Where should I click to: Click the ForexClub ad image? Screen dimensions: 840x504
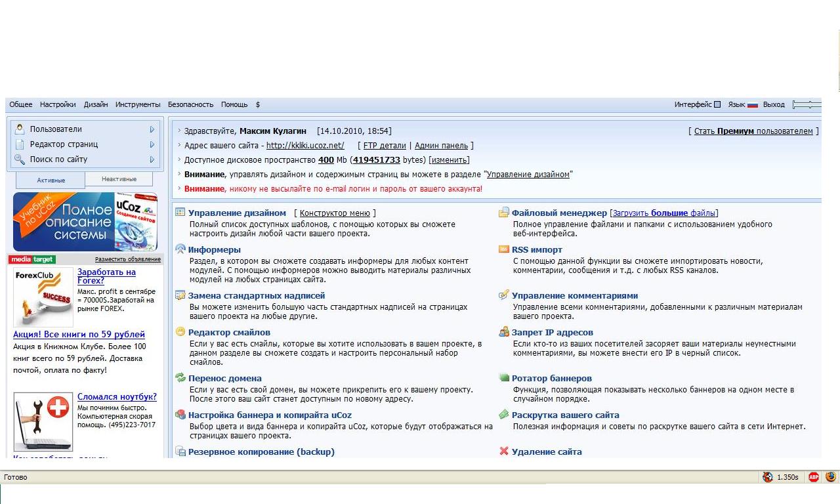click(x=43, y=297)
